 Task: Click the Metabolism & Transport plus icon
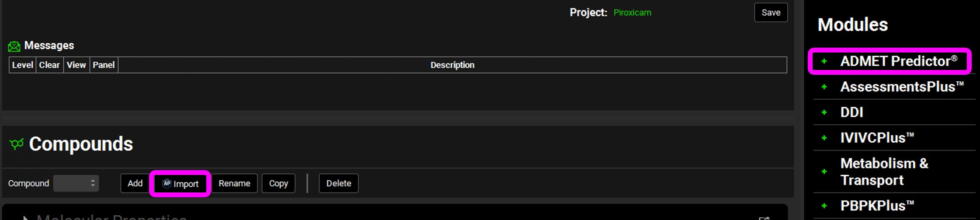[824, 171]
